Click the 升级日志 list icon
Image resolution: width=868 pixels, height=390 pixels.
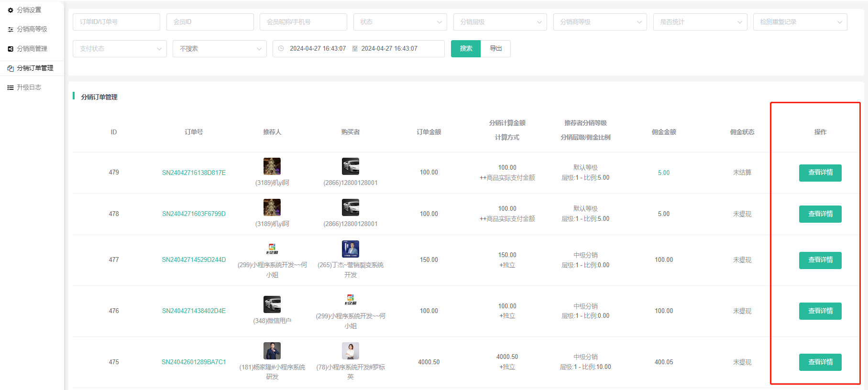(11, 87)
